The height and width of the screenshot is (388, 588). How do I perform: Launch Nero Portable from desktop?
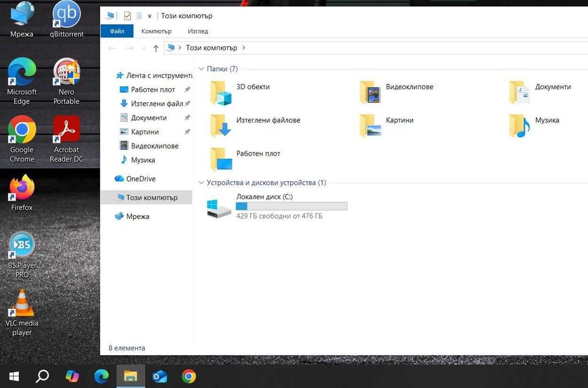(x=66, y=81)
